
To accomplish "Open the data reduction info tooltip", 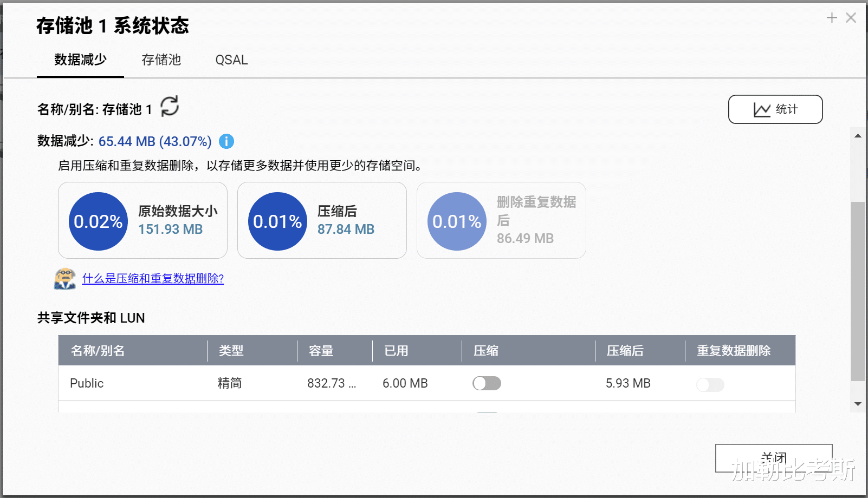I will [226, 141].
